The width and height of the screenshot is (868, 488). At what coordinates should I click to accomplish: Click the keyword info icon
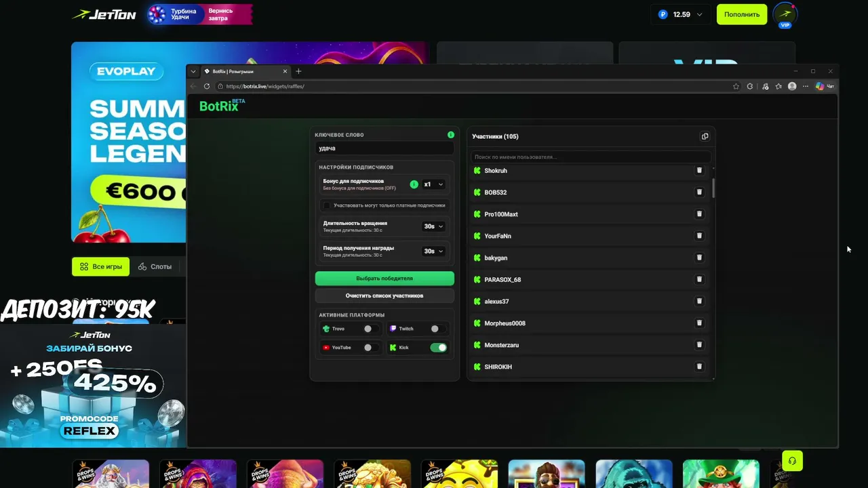(451, 135)
